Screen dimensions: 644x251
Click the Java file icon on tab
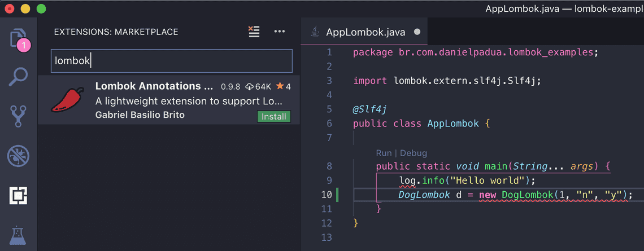click(315, 32)
